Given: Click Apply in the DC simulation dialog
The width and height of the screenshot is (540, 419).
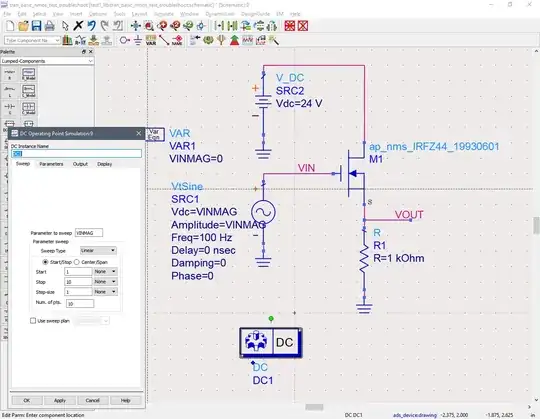Looking at the screenshot, I should tap(60, 400).
